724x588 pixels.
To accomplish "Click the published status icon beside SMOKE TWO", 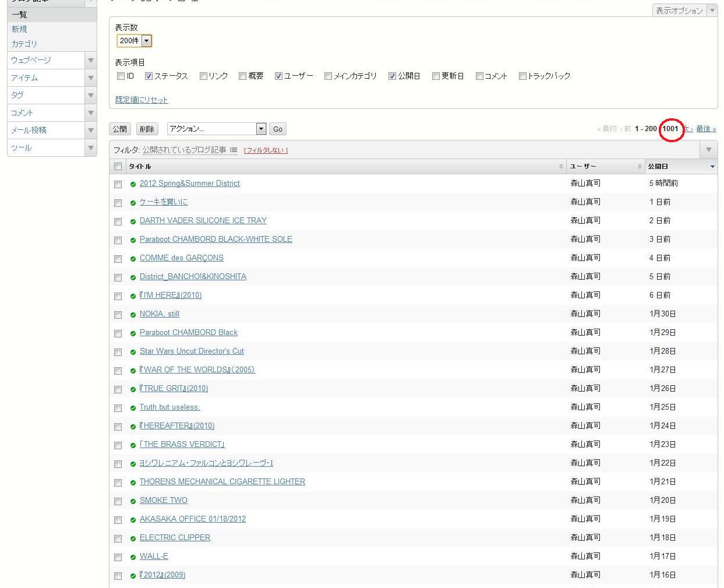I will tap(133, 501).
